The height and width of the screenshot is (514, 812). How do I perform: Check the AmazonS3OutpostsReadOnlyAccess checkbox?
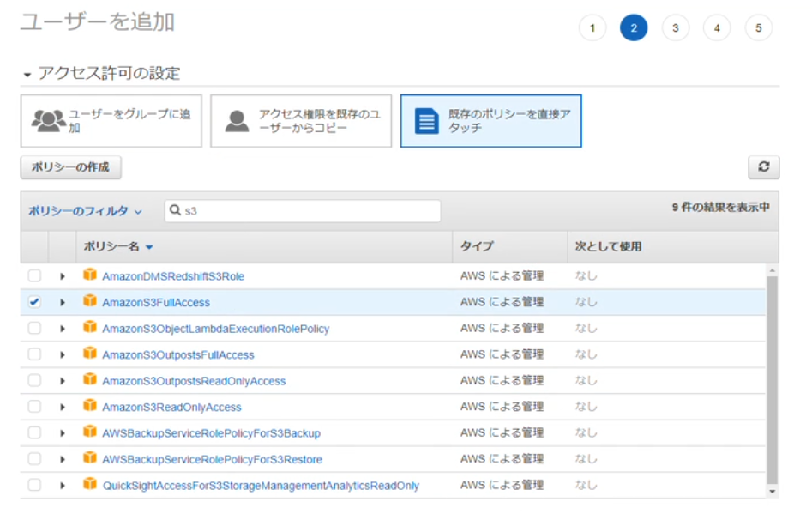[34, 380]
